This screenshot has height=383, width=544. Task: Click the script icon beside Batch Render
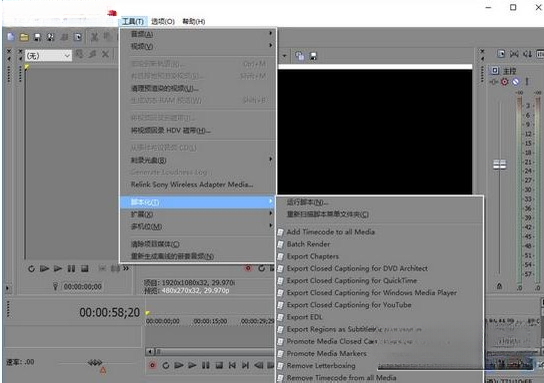coord(281,244)
